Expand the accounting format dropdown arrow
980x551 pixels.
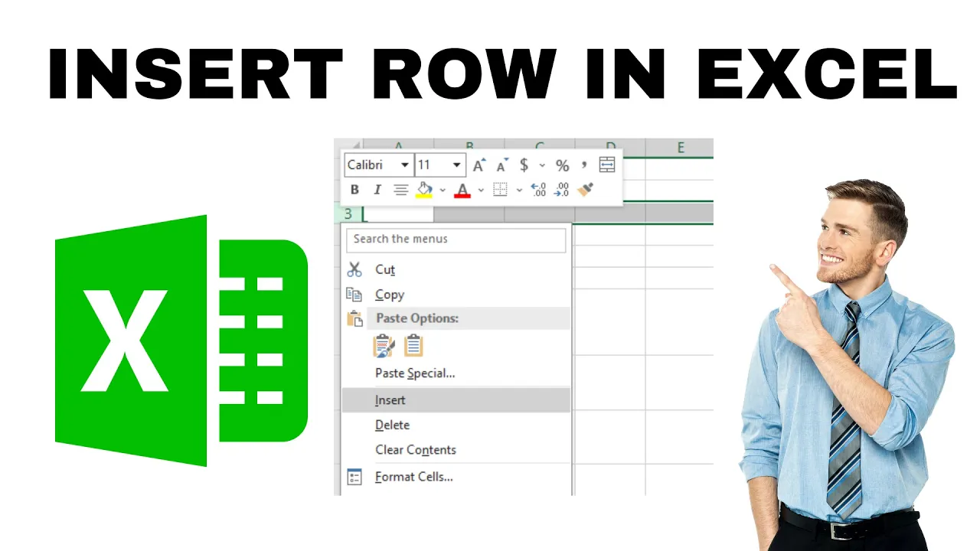tap(542, 165)
